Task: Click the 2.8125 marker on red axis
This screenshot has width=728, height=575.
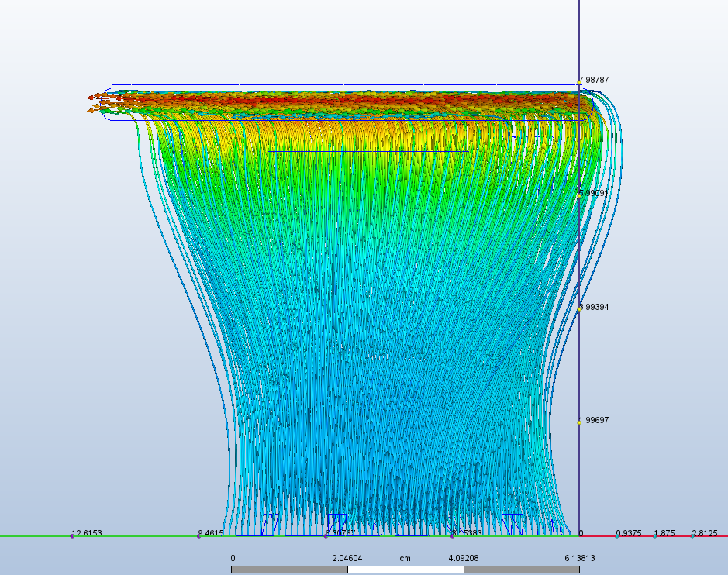Action: point(692,535)
